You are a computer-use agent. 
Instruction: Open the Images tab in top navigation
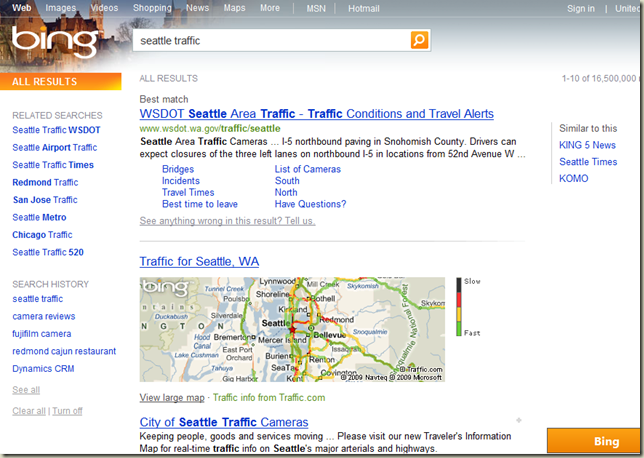pos(61,8)
